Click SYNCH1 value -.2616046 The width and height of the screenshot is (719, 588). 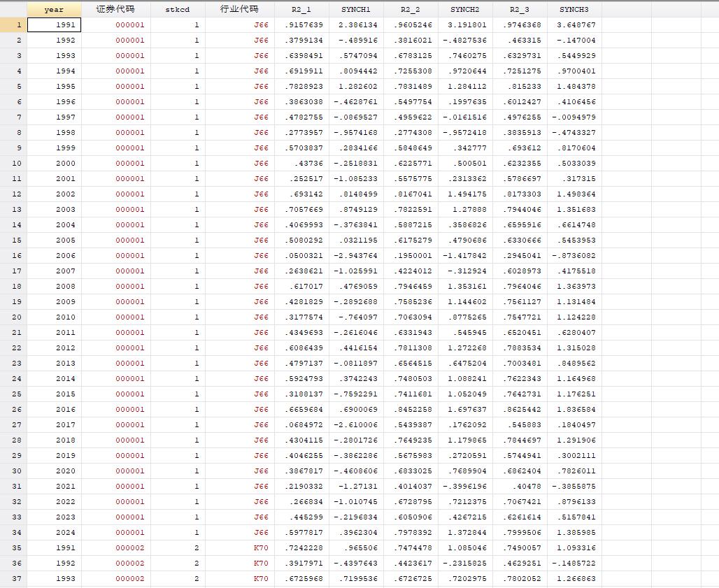tap(356, 333)
